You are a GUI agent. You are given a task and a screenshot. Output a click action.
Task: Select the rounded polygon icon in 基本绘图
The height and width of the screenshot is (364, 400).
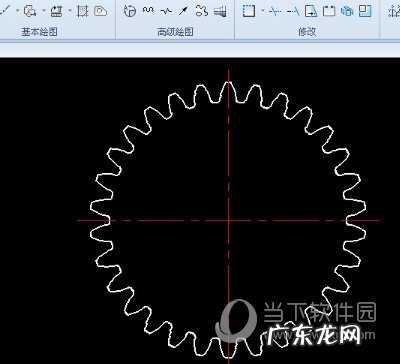pyautogui.click(x=100, y=11)
